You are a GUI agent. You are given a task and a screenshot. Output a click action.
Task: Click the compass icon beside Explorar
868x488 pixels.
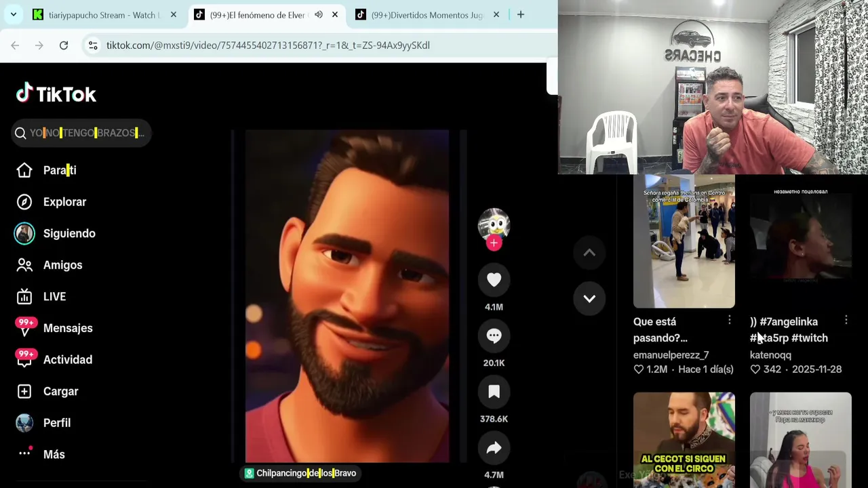[24, 202]
